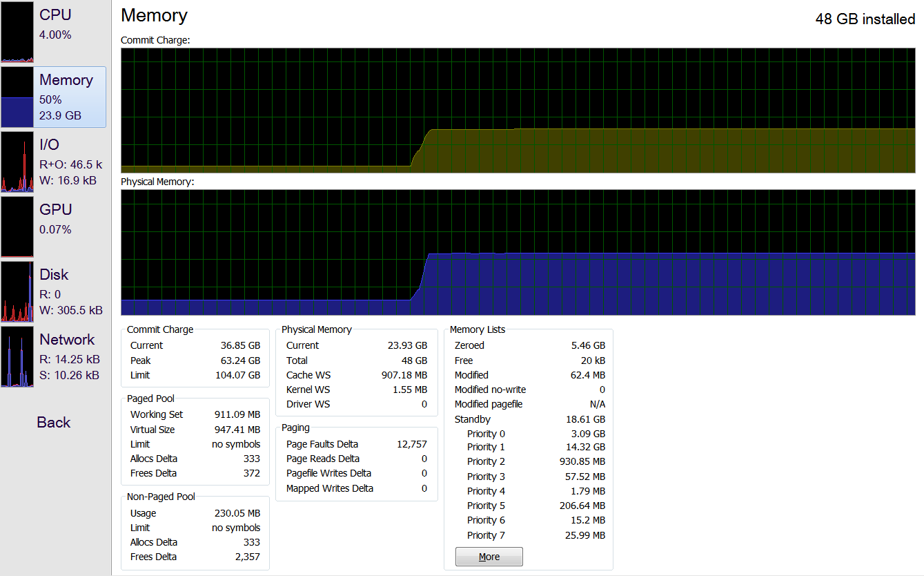Click the Driver WS row
Viewport: 924px width, 576px height.
point(357,404)
